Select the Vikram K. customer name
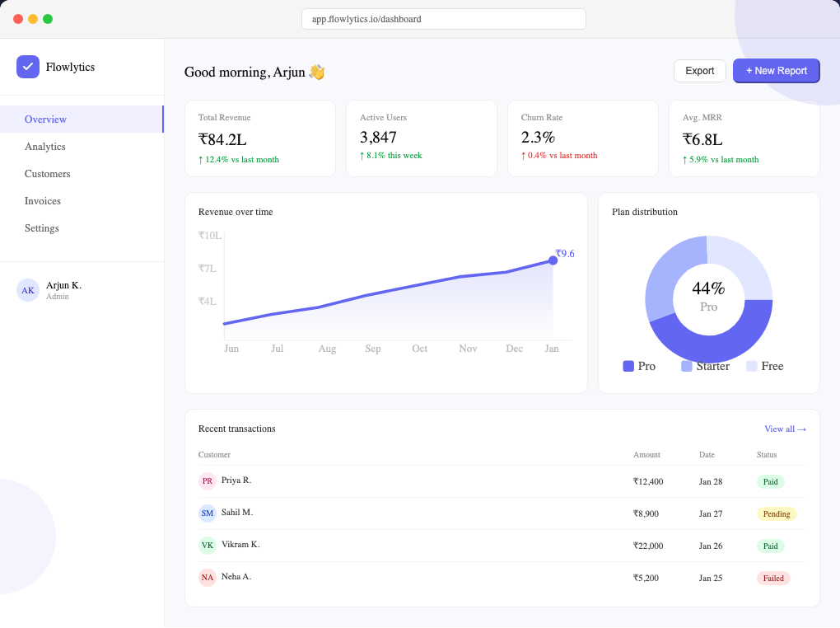This screenshot has height=628, width=840. point(240,544)
